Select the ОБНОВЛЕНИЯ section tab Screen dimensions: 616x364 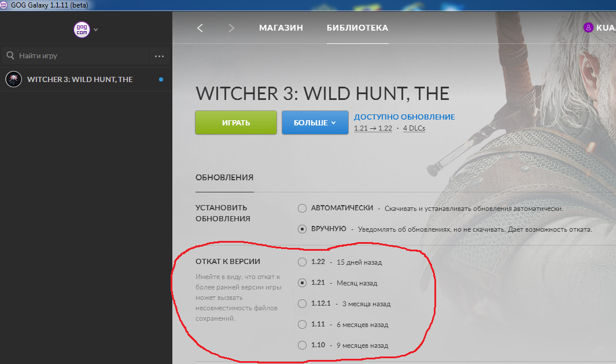pos(224,178)
